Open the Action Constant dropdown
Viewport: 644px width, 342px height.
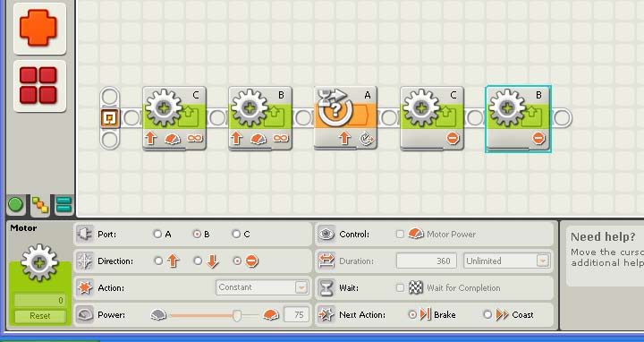point(262,287)
